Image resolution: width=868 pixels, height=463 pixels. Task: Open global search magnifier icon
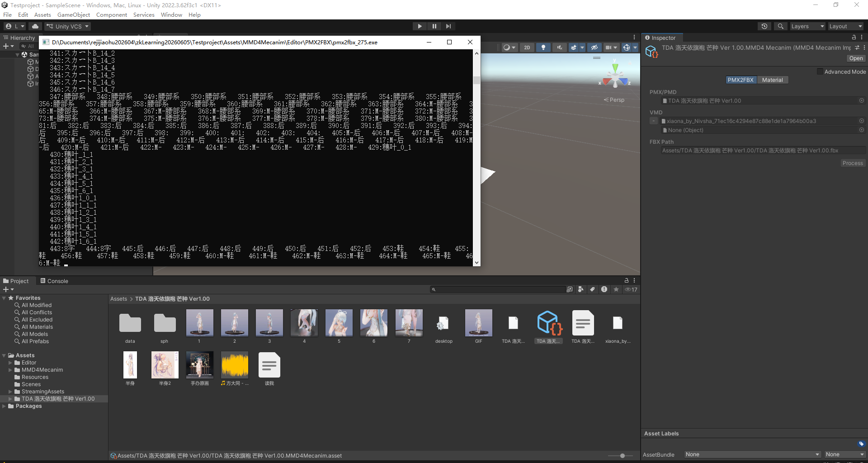pos(780,26)
